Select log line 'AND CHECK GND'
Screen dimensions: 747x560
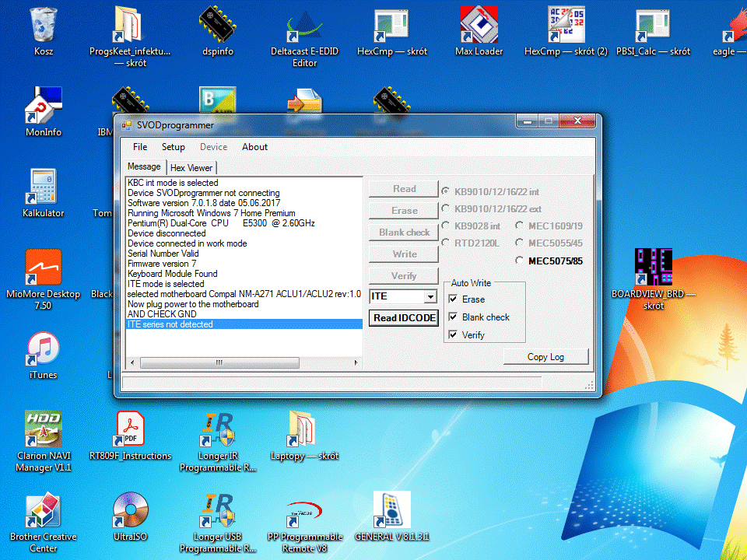(244, 314)
